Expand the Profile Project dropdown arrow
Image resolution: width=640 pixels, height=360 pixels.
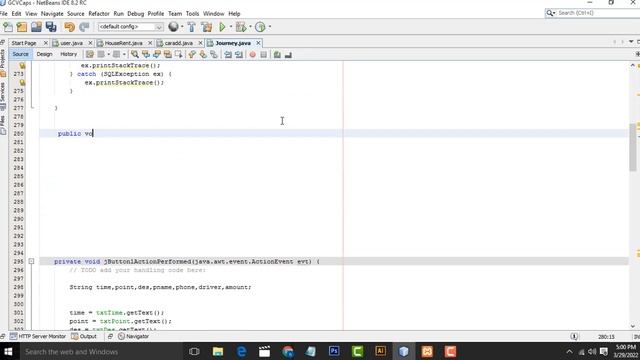(x=270, y=27)
